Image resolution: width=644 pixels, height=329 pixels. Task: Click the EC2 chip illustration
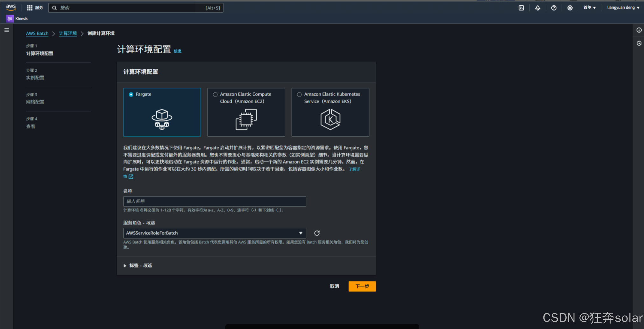tap(246, 119)
